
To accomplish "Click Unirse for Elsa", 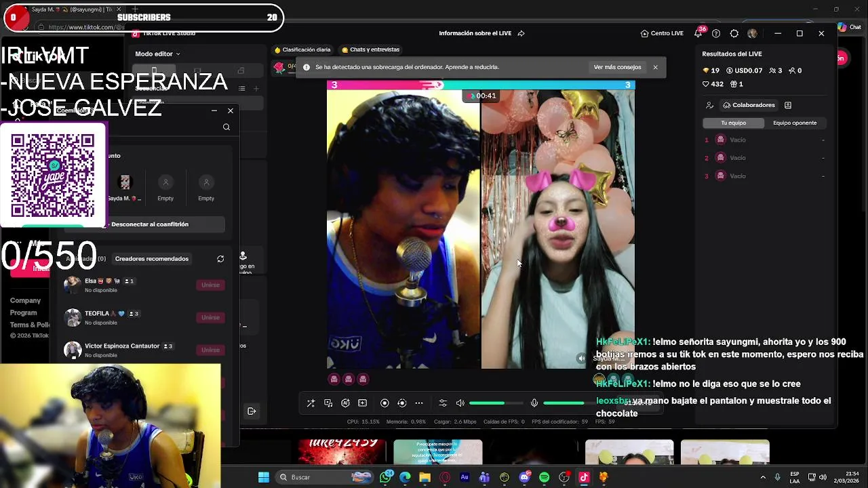I will click(x=210, y=285).
